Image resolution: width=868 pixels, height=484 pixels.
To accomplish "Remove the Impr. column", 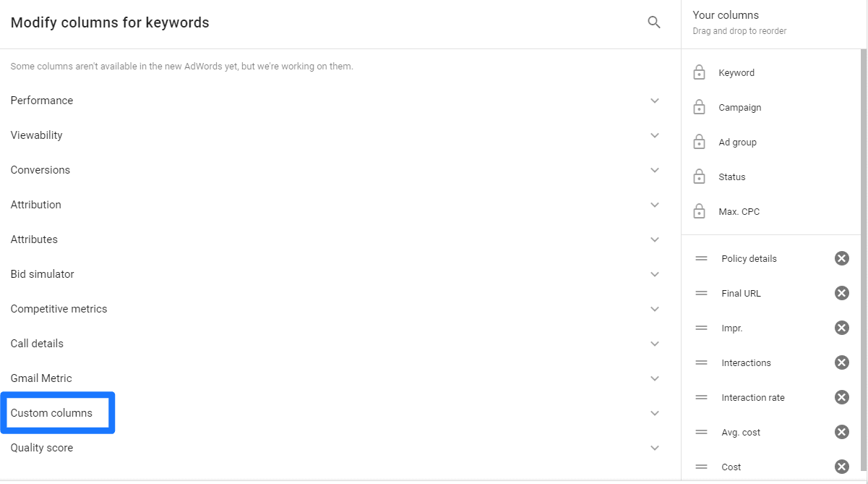I will point(842,328).
